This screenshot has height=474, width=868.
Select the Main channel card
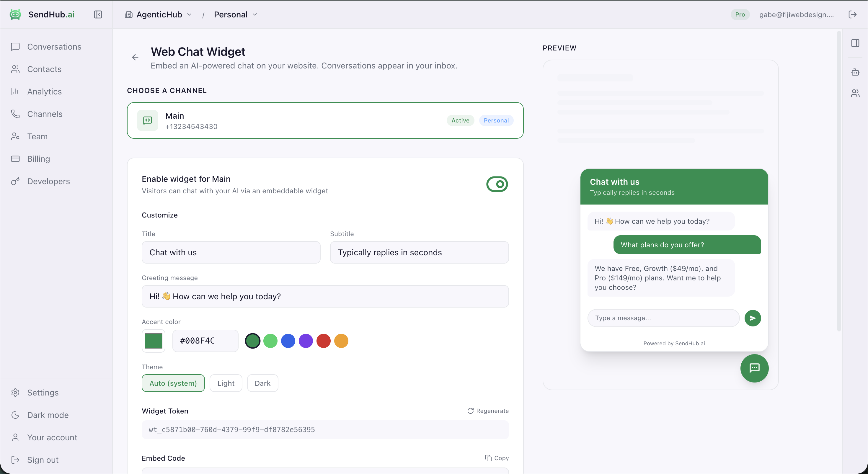tap(325, 120)
